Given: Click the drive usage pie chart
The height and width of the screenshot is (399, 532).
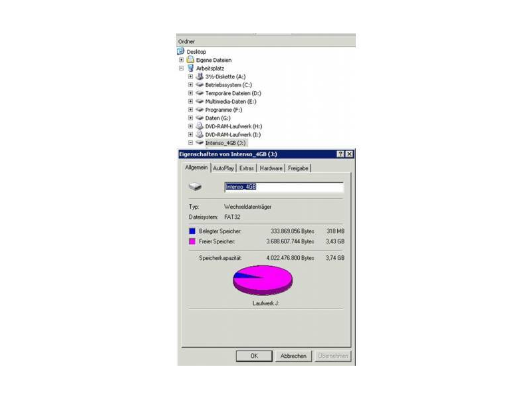Looking at the screenshot, I should pyautogui.click(x=263, y=280).
